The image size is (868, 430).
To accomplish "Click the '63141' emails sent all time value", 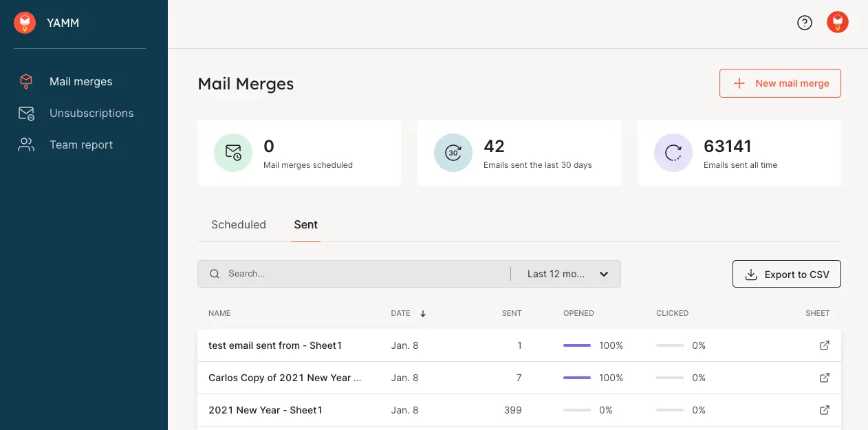I will (728, 146).
